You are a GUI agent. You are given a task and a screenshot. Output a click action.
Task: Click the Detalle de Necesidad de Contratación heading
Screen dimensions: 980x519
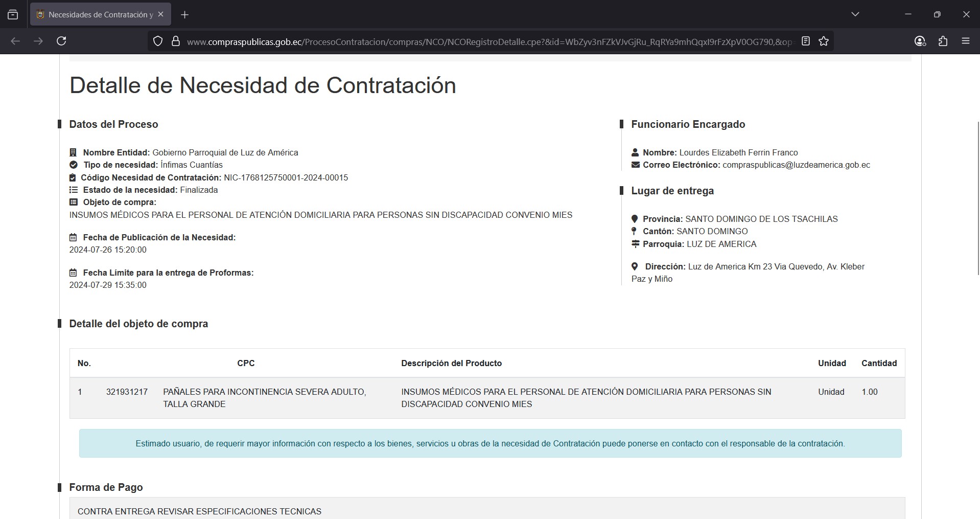(x=263, y=85)
